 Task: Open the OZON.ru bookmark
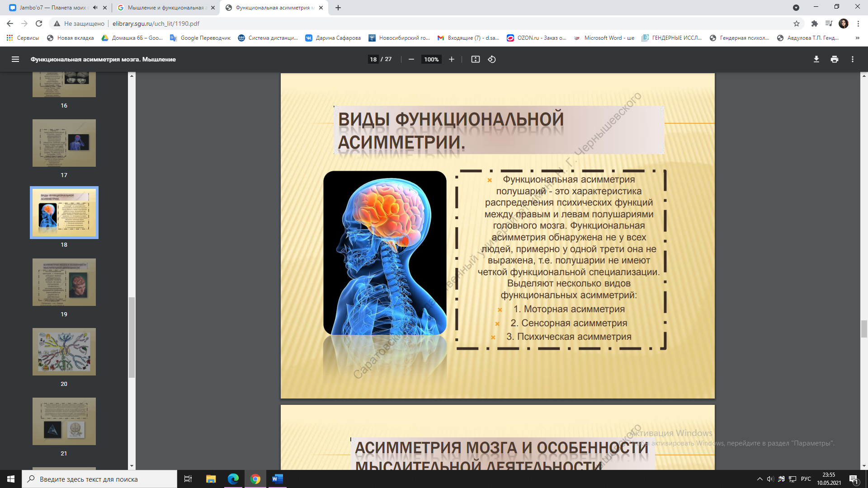[537, 38]
